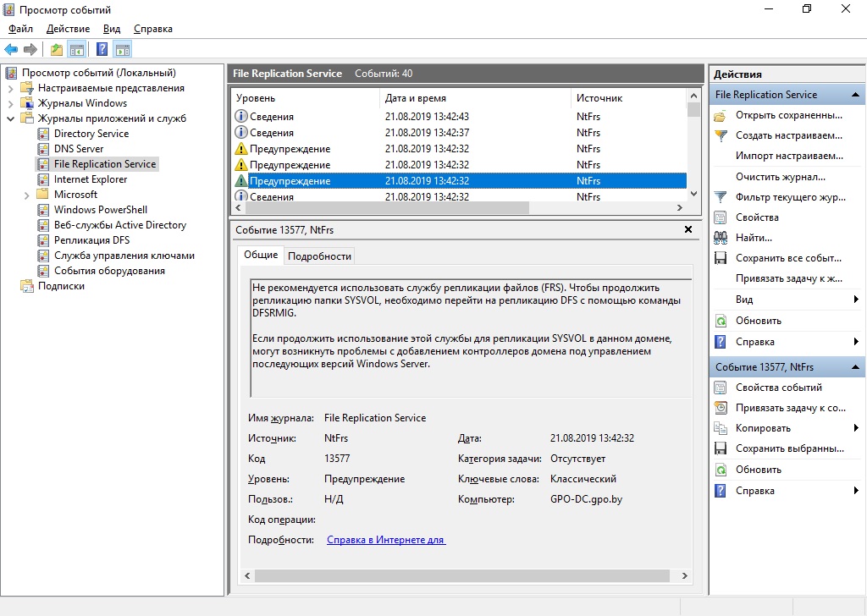Go back using the toolbar Back arrow
867x616 pixels.
pos(11,49)
